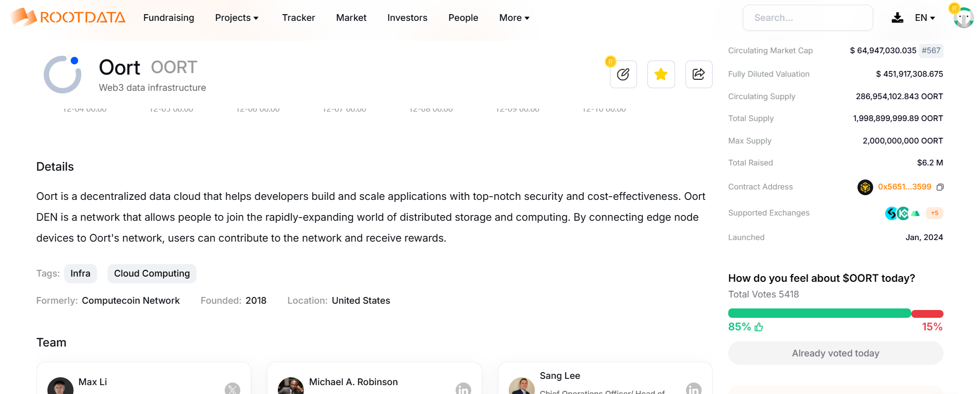Open contract address 0x5651...3599
Screen dimensions: 980x394
[904, 187]
